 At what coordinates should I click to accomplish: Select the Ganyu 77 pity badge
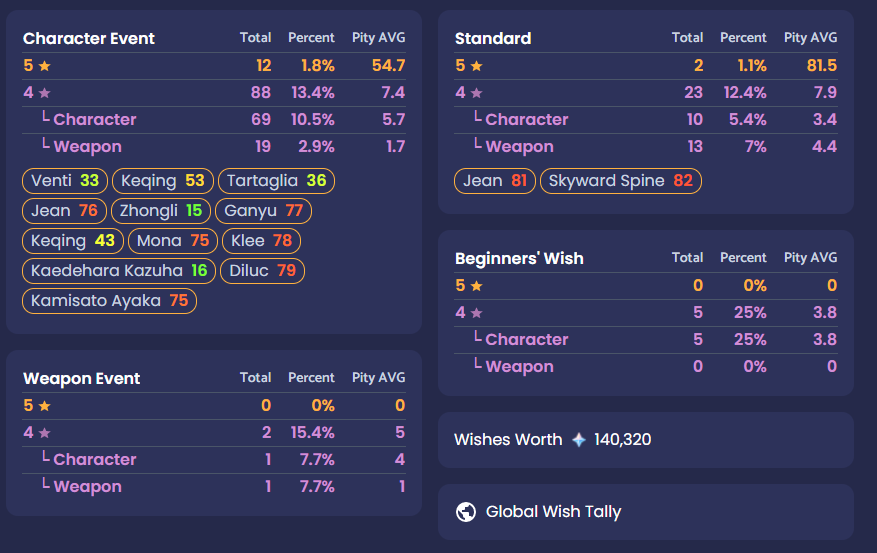263,211
